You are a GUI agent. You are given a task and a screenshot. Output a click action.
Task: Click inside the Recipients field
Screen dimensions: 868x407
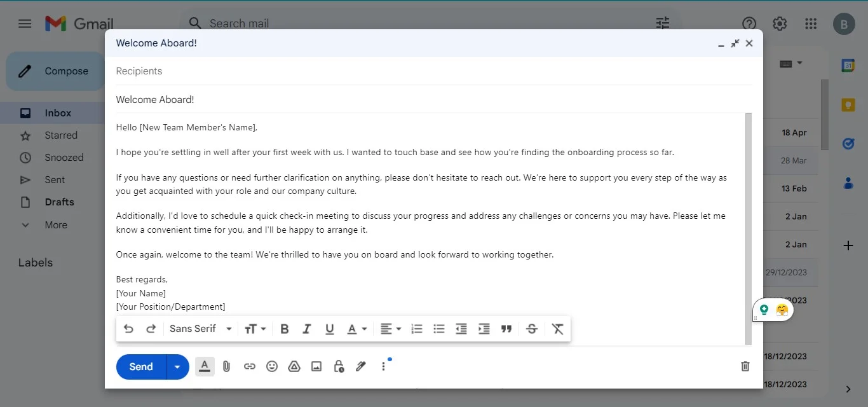[254, 71]
